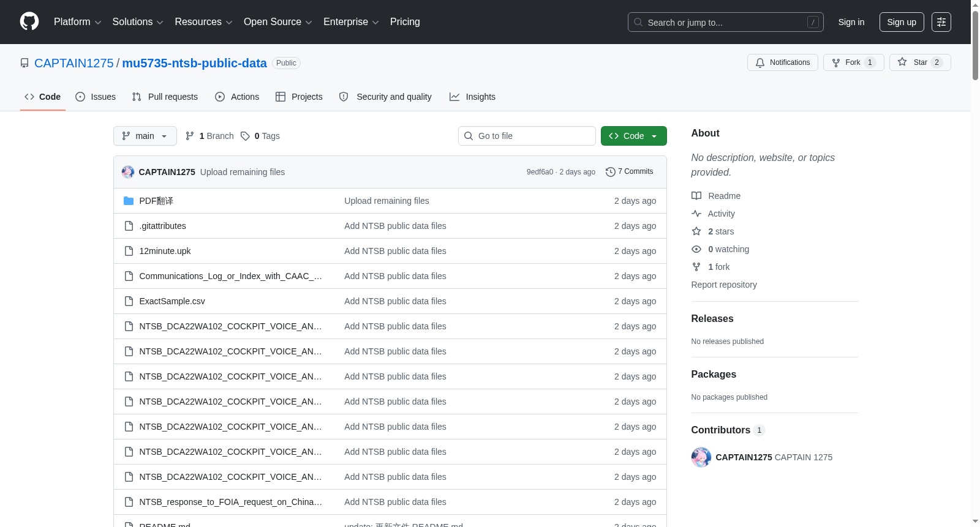Click the contributor avatar for CAPTAIN1275
This screenshot has width=980, height=527.
(x=701, y=457)
